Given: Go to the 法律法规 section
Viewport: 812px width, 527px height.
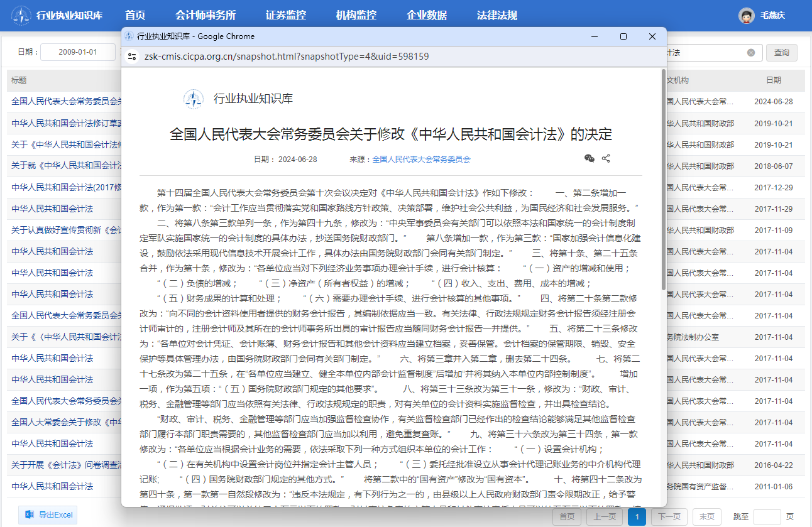Looking at the screenshot, I should pyautogui.click(x=497, y=16).
